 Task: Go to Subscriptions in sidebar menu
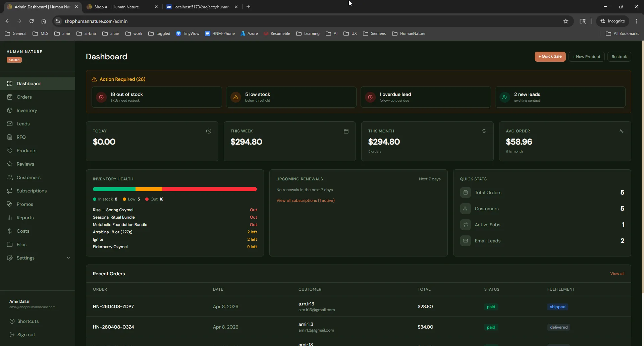point(38,191)
